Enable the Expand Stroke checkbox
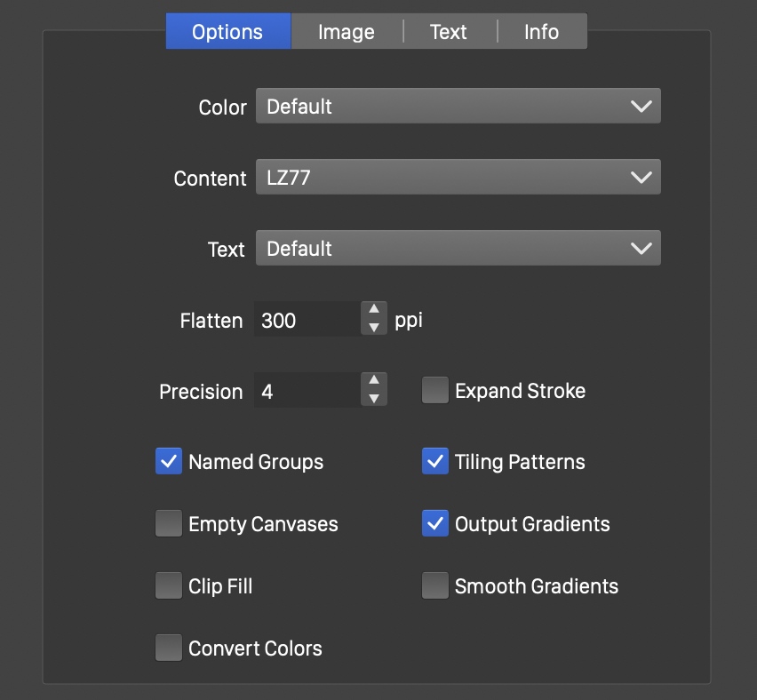The width and height of the screenshot is (757, 700). click(435, 391)
